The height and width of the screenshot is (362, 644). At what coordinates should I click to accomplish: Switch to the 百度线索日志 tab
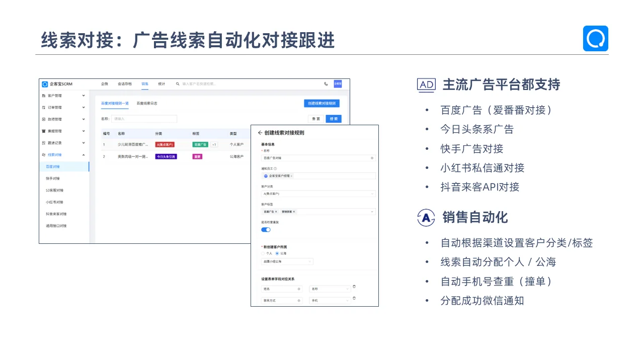tap(147, 103)
